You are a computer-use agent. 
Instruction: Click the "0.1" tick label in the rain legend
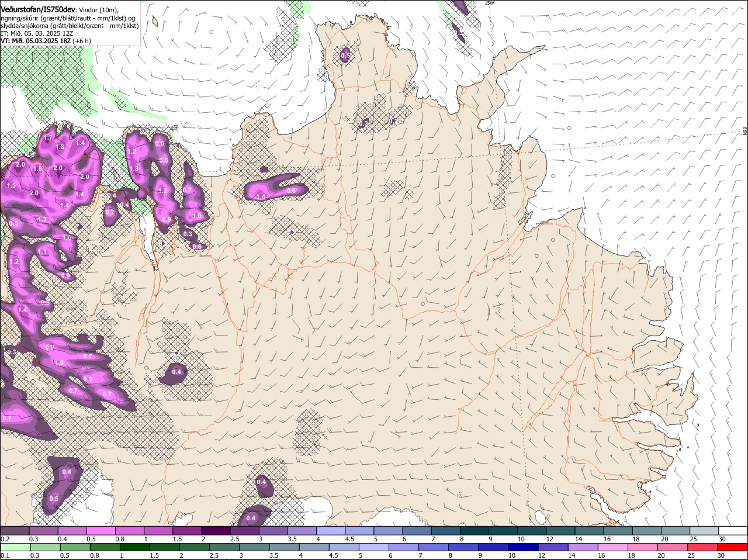[5, 556]
